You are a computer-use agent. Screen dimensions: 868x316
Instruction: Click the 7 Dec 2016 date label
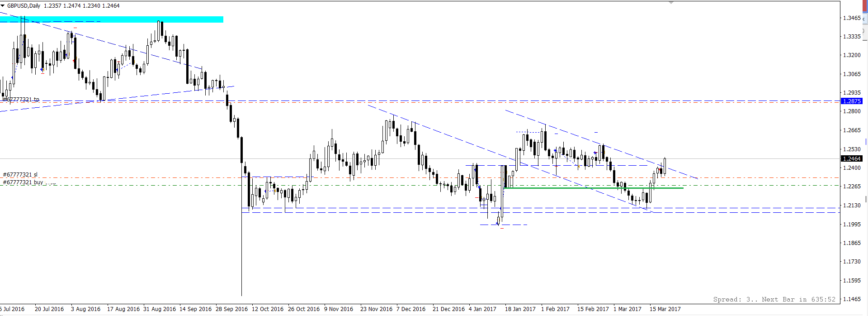[x=411, y=309]
